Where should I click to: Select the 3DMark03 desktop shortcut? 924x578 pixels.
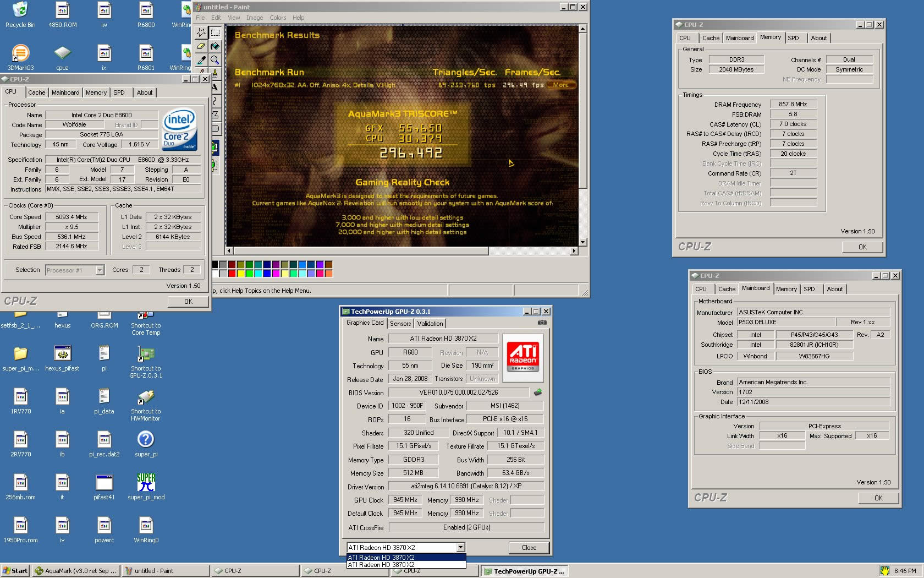[x=20, y=58]
